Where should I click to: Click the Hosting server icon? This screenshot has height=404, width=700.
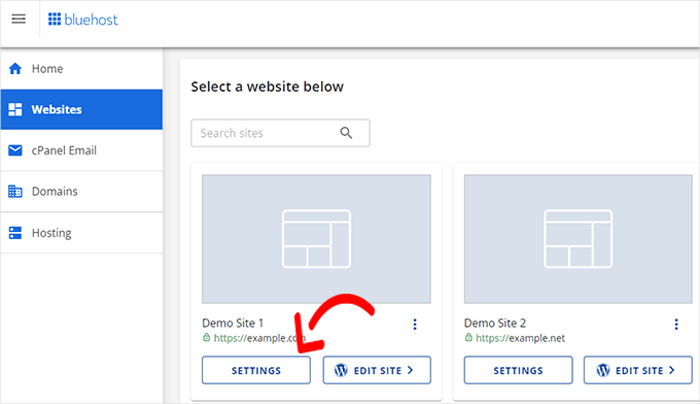[15, 233]
